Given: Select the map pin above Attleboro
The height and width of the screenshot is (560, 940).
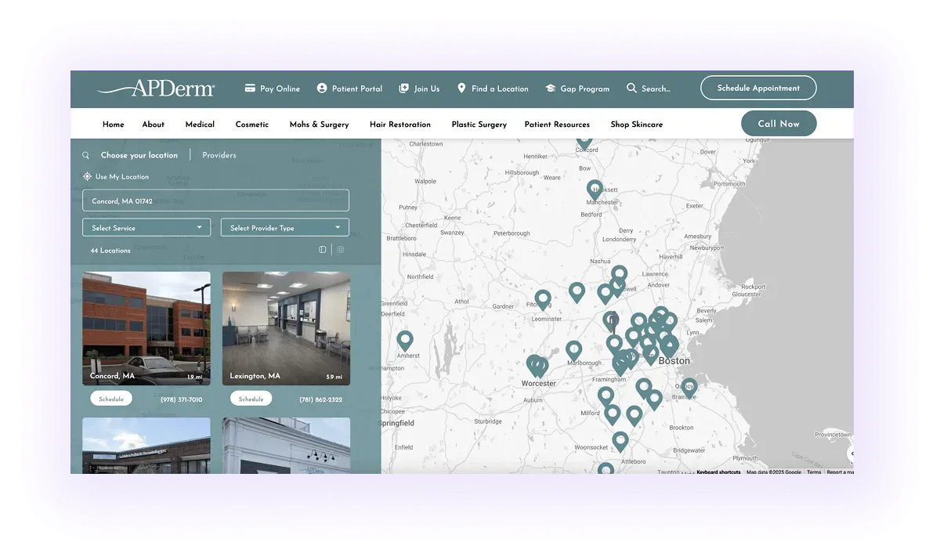Looking at the screenshot, I should (x=620, y=442).
